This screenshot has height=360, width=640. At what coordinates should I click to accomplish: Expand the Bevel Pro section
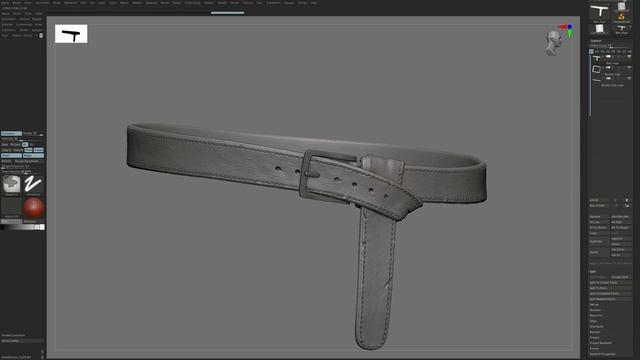click(596, 316)
